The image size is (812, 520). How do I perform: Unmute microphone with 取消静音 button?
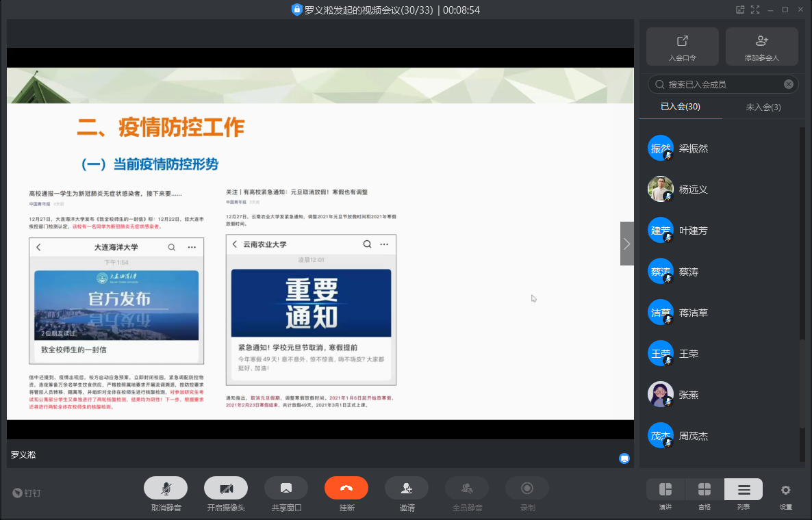click(x=166, y=488)
